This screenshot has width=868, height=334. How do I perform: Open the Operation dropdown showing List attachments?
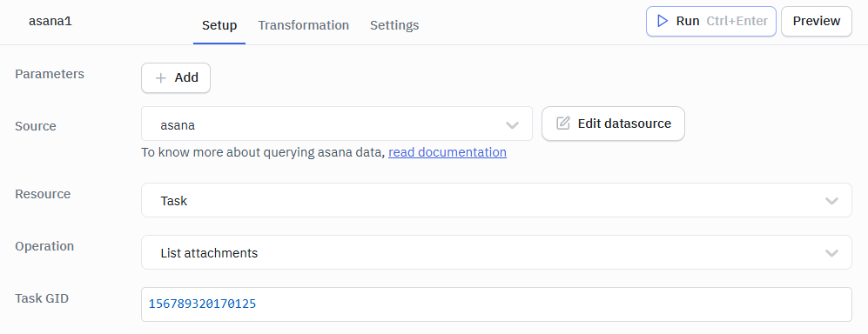pos(496,252)
